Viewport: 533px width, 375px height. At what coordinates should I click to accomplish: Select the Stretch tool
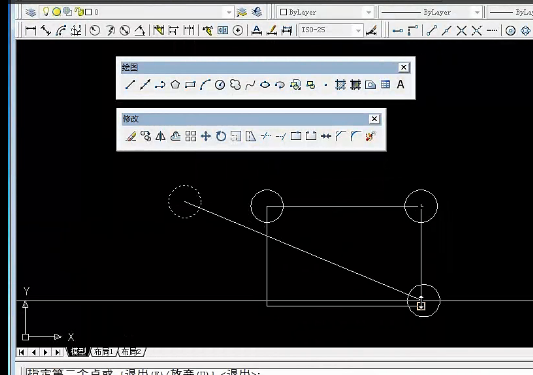(251, 136)
